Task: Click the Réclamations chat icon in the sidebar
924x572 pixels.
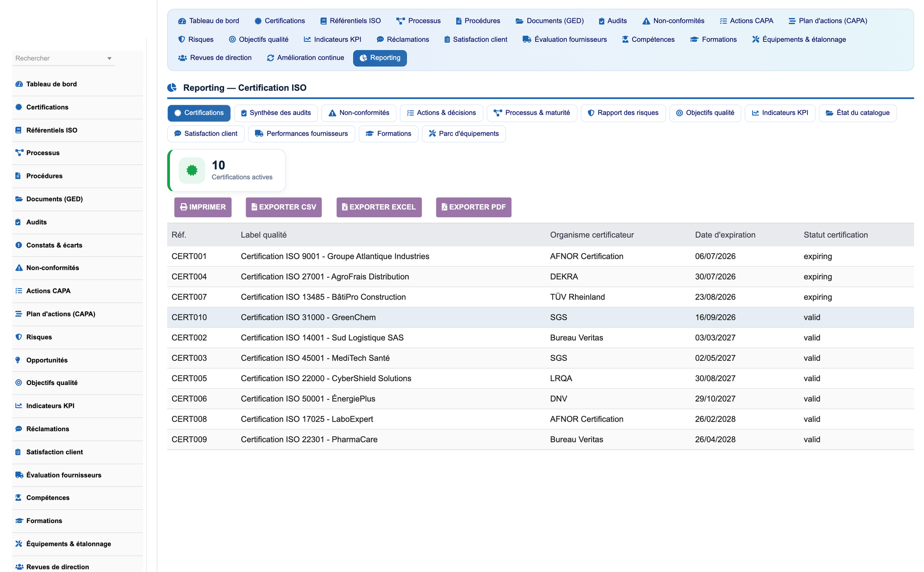Action: (19, 429)
